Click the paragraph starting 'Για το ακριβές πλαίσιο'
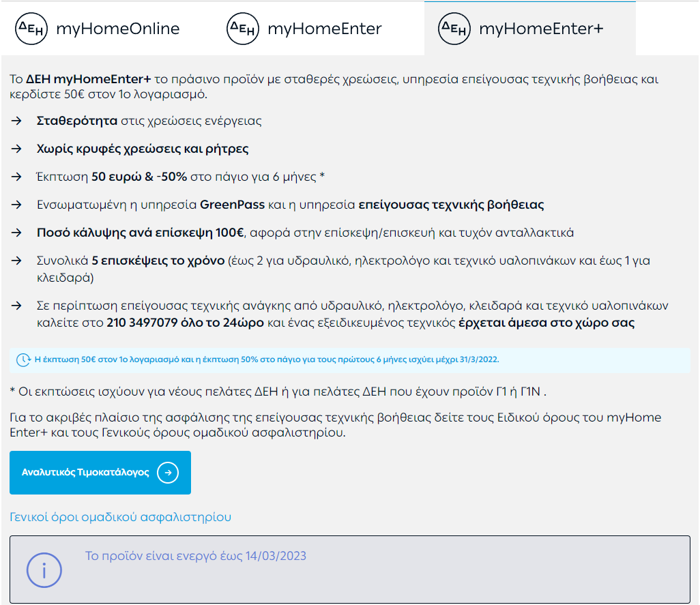Image resolution: width=700 pixels, height=605 pixels. (336, 425)
